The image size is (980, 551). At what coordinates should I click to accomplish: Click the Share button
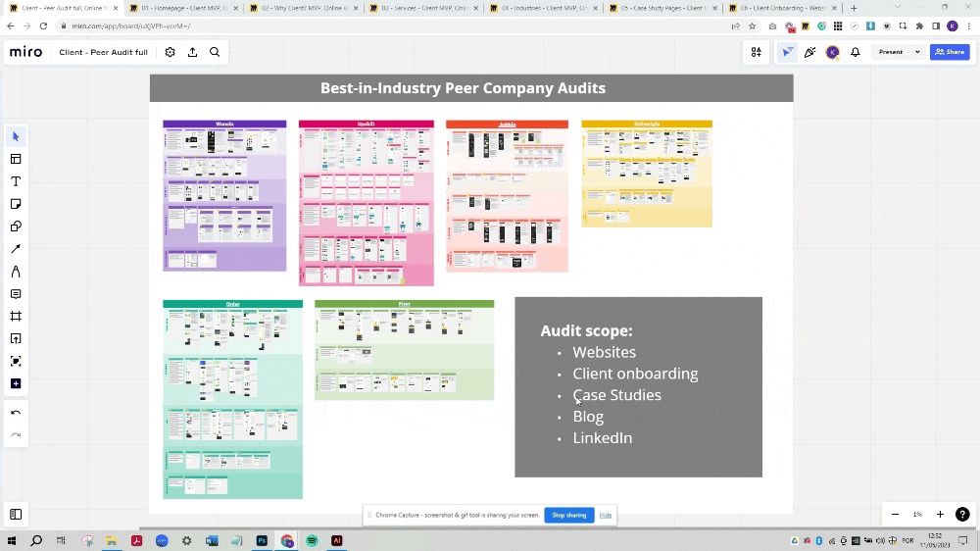(950, 52)
